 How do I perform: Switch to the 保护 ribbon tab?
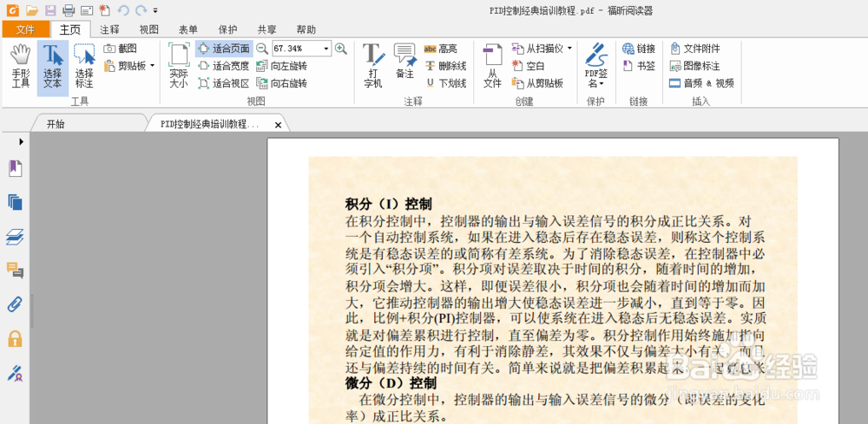click(x=227, y=29)
